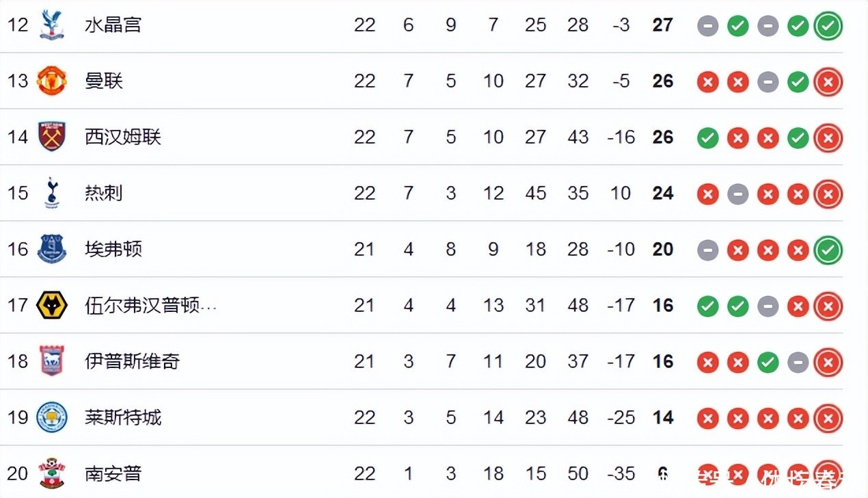The image size is (868, 498).
Task: Click the bold 27 points for 水晶宫
Action: [662, 25]
